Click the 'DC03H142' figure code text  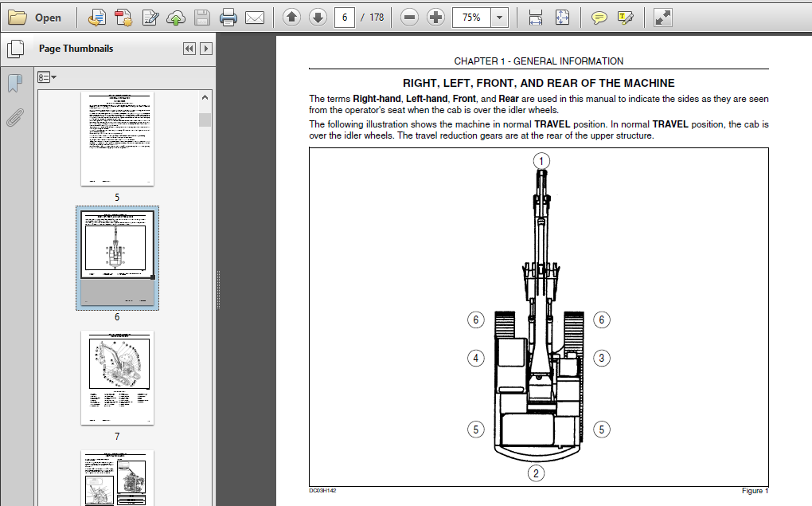click(322, 490)
